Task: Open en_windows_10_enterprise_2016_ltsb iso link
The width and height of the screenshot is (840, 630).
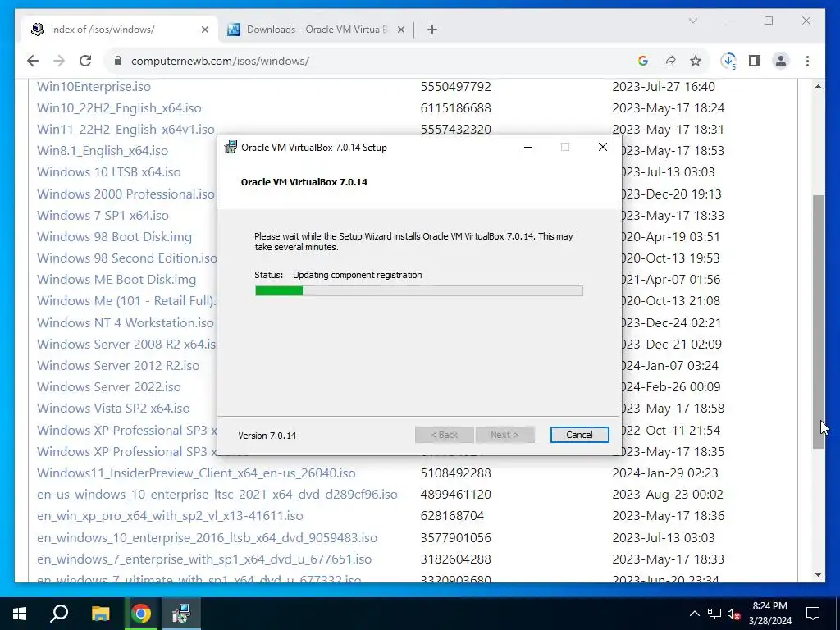Action: tap(207, 537)
